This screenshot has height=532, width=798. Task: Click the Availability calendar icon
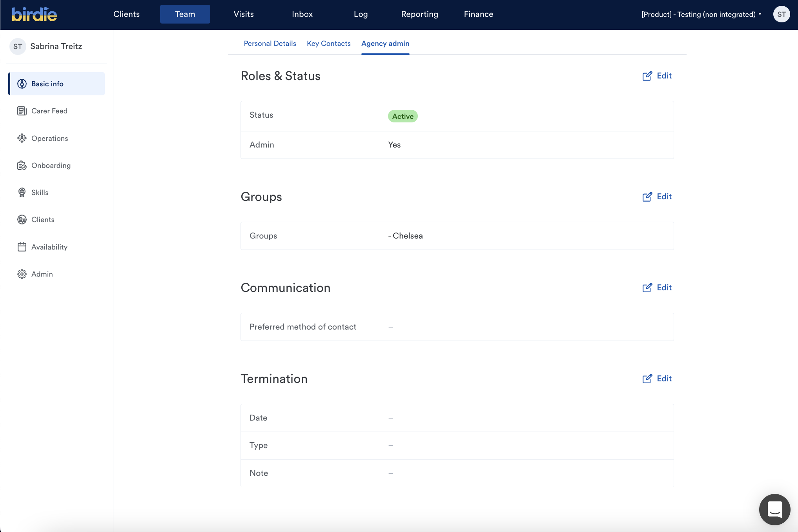[22, 247]
